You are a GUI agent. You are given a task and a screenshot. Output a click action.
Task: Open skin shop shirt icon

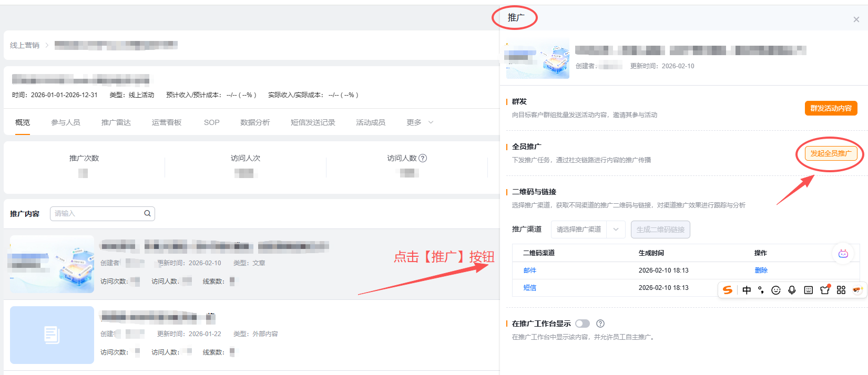coord(825,289)
